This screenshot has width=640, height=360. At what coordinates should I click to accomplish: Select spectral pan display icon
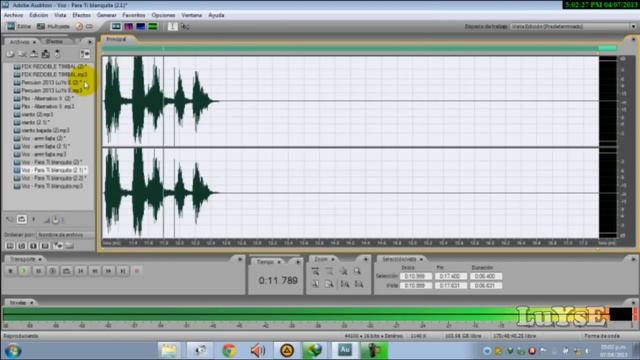pyautogui.click(x=141, y=27)
